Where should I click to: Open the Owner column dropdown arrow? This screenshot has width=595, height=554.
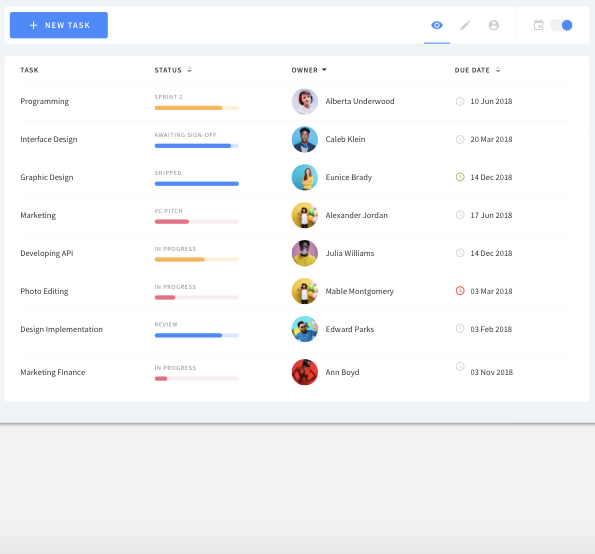(x=324, y=70)
